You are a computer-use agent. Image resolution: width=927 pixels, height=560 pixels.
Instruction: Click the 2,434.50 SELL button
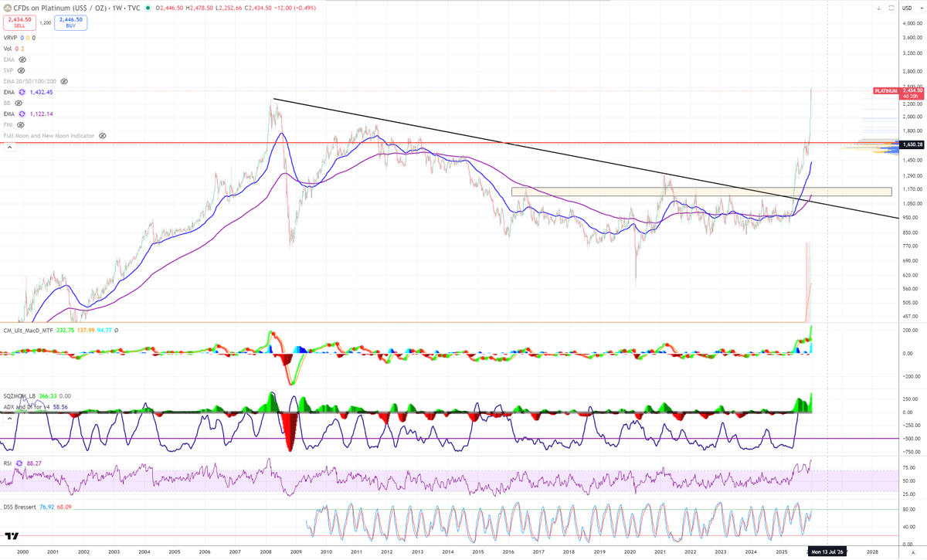pyautogui.click(x=19, y=22)
